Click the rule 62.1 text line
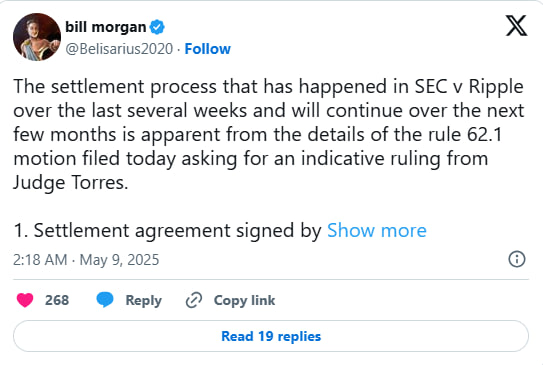 tap(258, 134)
